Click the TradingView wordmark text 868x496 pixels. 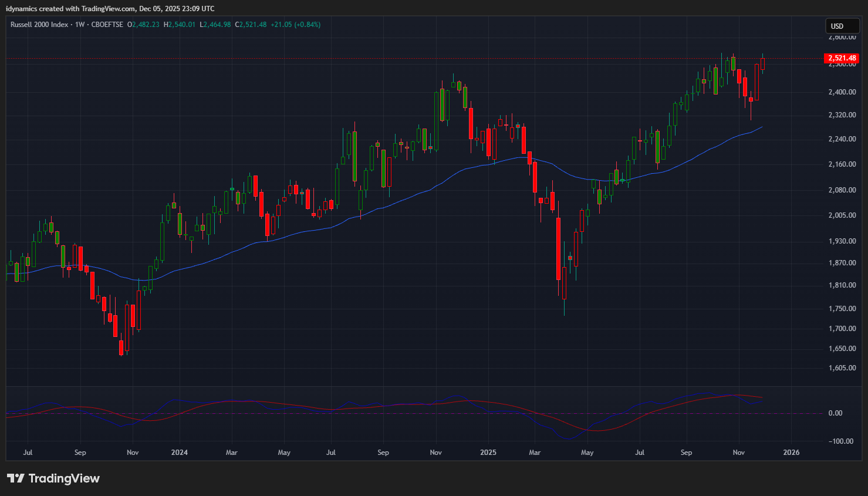pos(64,478)
